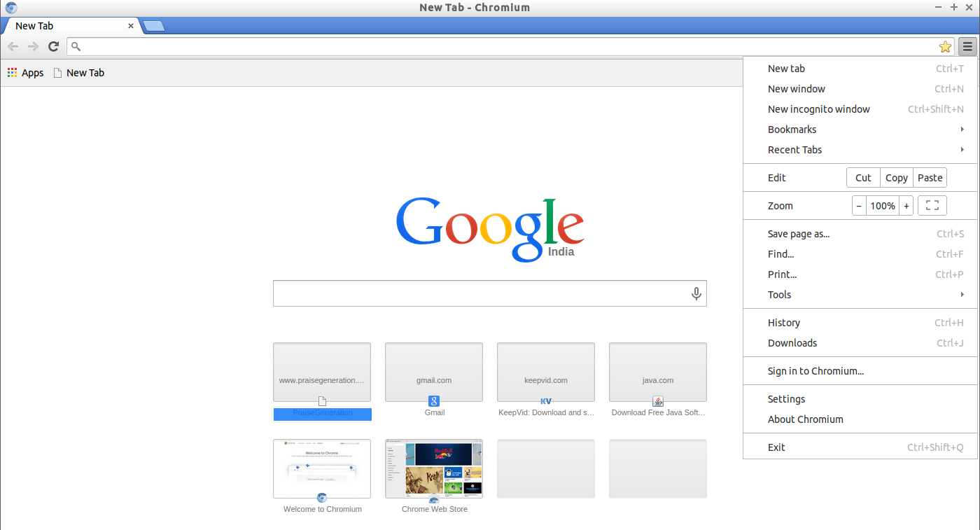
Task: Open History from the menu
Action: pos(860,323)
